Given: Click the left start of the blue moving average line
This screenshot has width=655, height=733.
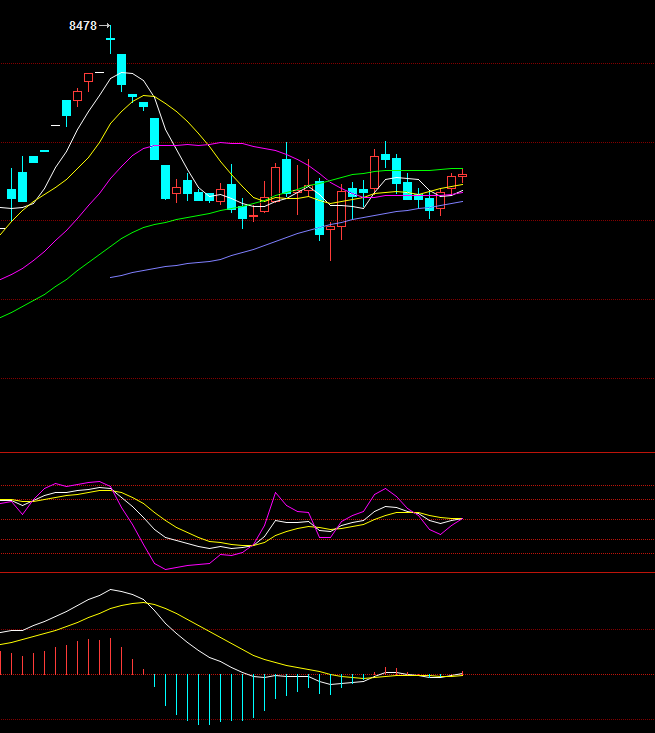Looking at the screenshot, I should point(111,277).
